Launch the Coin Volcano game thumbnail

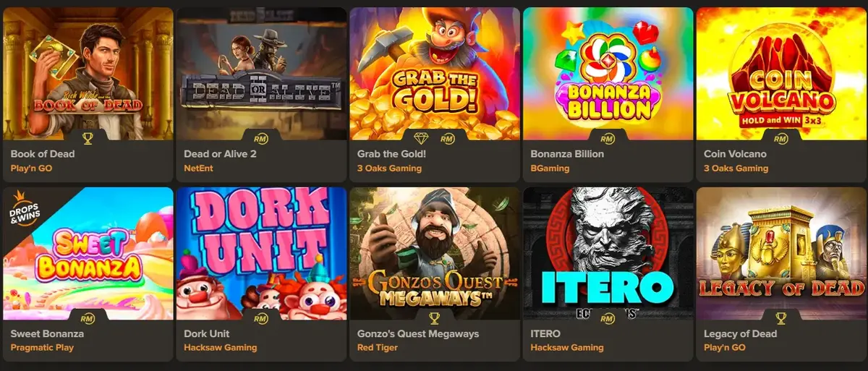click(781, 74)
